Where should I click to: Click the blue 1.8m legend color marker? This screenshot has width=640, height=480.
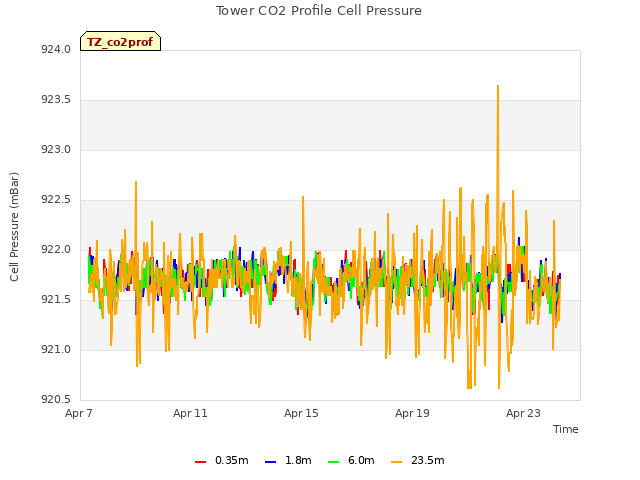tap(270, 462)
